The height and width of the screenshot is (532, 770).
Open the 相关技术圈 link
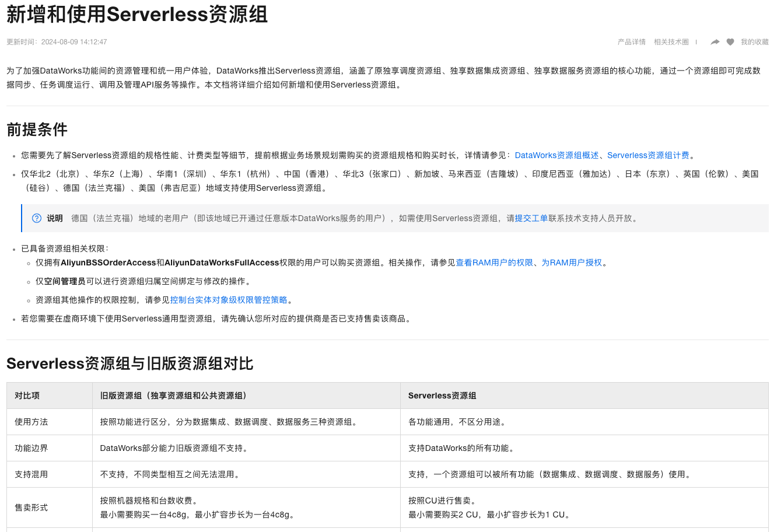click(x=671, y=42)
